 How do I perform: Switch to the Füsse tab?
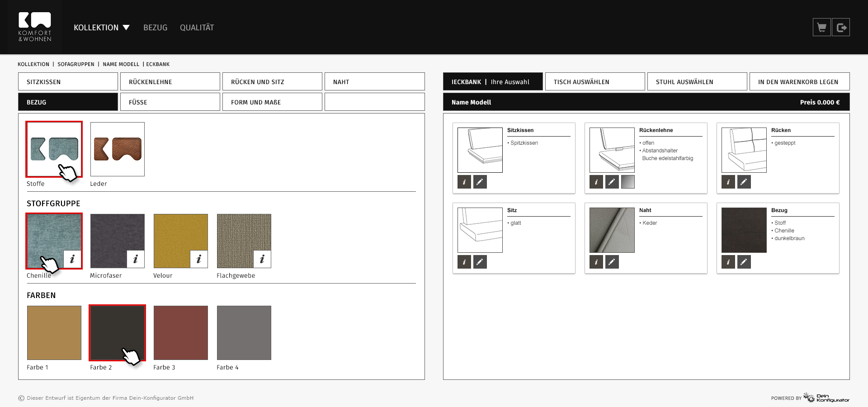click(x=170, y=102)
